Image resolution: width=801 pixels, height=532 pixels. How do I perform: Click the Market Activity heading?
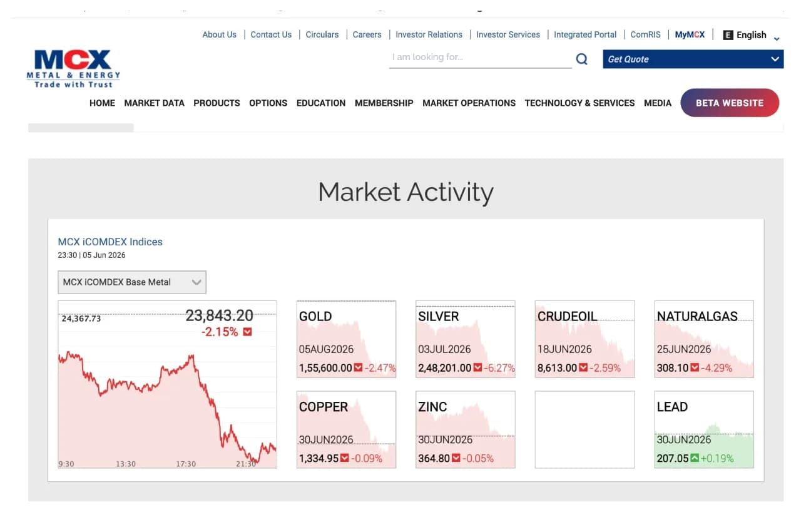[406, 192]
